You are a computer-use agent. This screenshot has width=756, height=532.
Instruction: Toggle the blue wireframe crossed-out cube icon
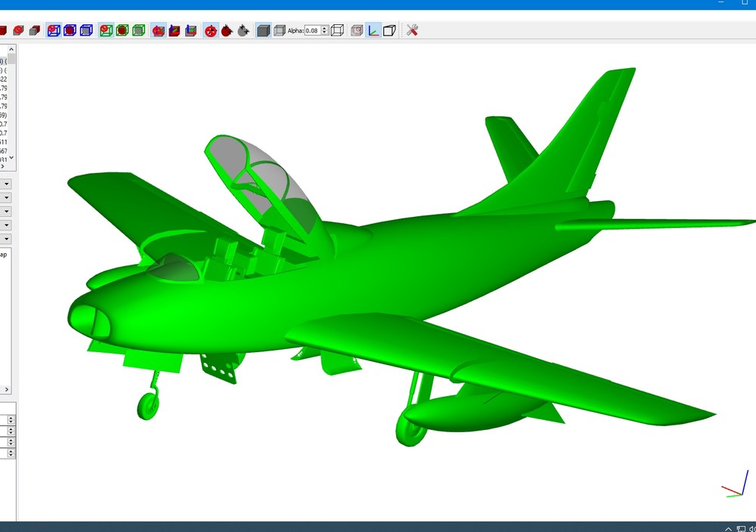tap(54, 30)
